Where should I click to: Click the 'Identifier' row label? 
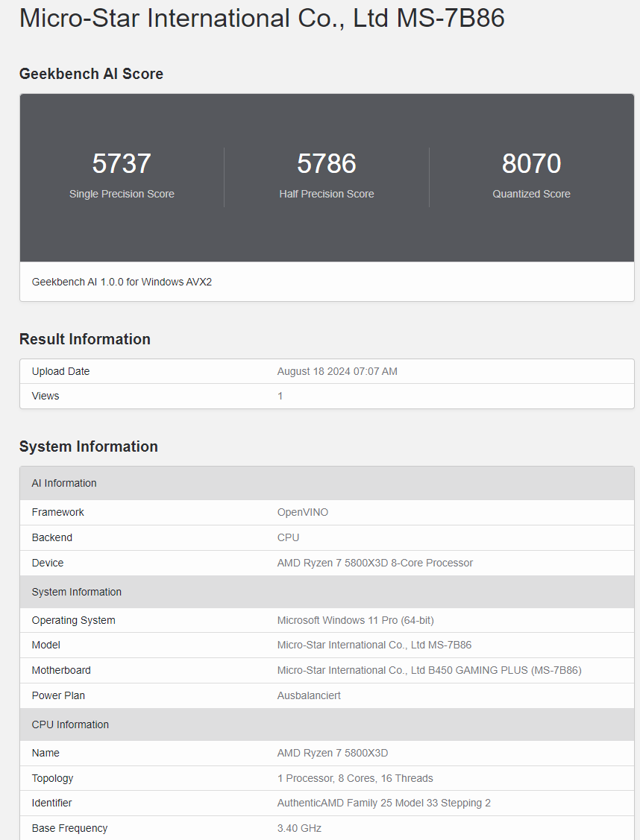coord(51,803)
